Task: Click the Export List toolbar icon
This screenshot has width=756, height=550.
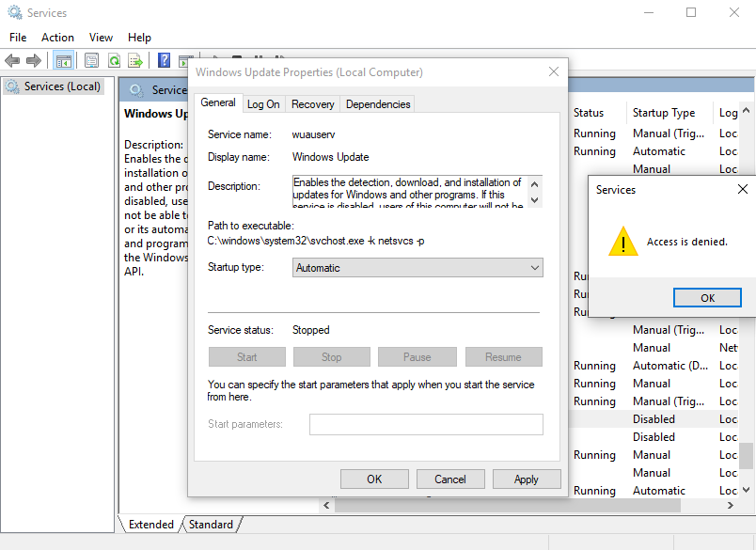Action: [135, 61]
